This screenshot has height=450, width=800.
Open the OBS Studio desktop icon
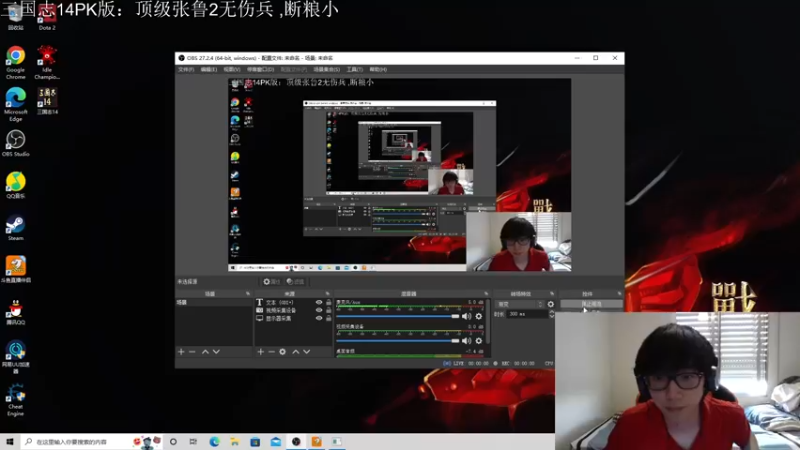15,143
